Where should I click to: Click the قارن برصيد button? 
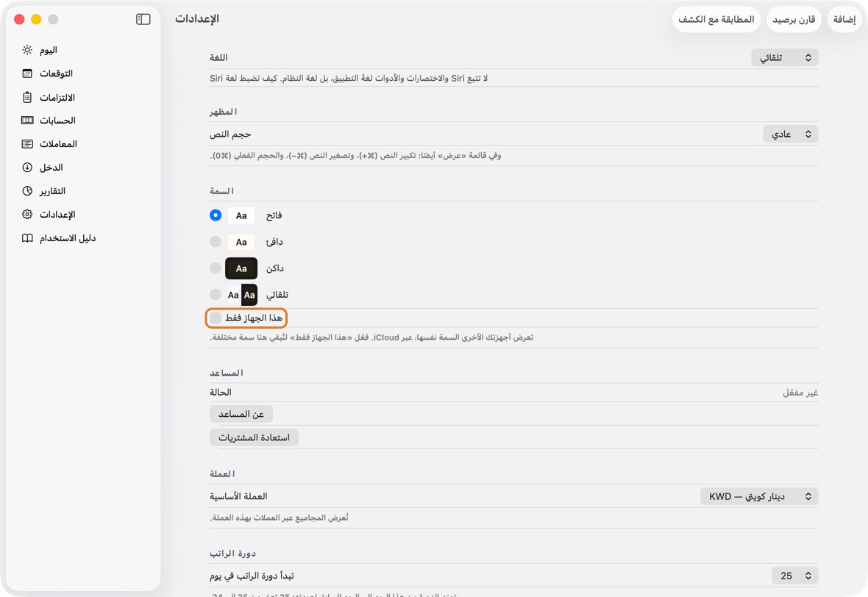[x=794, y=19]
